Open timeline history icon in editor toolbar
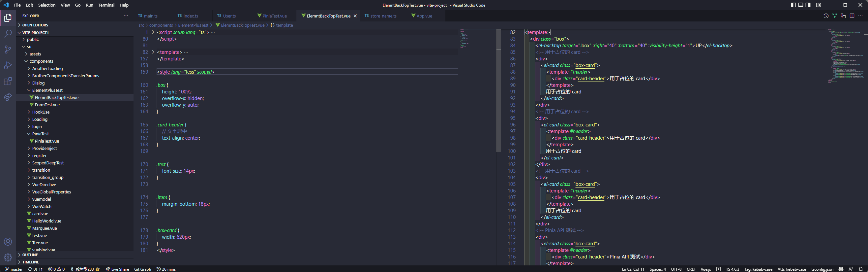 click(826, 16)
